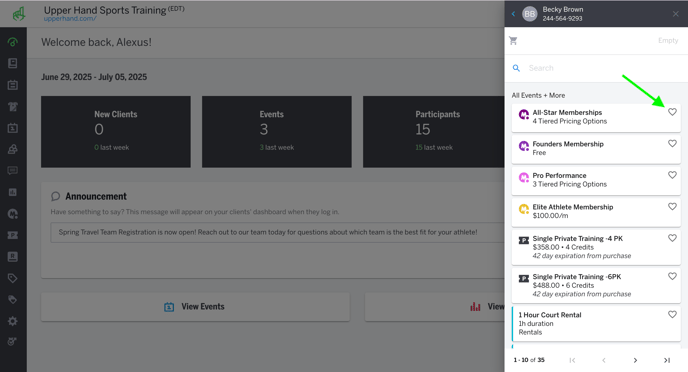Open the bottom target icon in the sidebar
Image resolution: width=688 pixels, height=372 pixels.
[13, 342]
